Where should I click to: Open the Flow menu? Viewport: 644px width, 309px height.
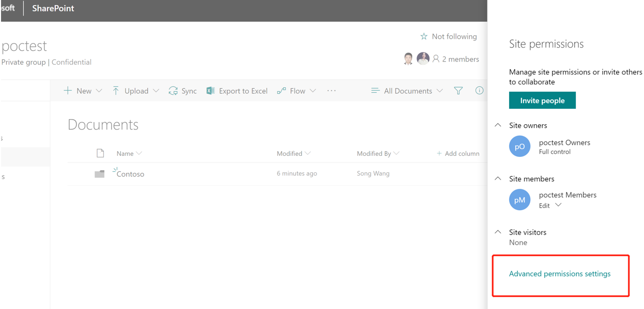pyautogui.click(x=296, y=91)
